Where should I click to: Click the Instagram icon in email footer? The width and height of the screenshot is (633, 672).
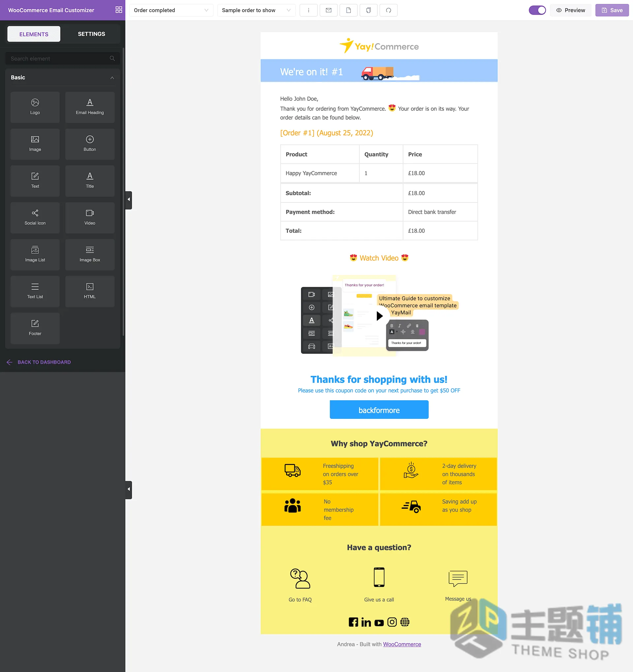coord(392,622)
